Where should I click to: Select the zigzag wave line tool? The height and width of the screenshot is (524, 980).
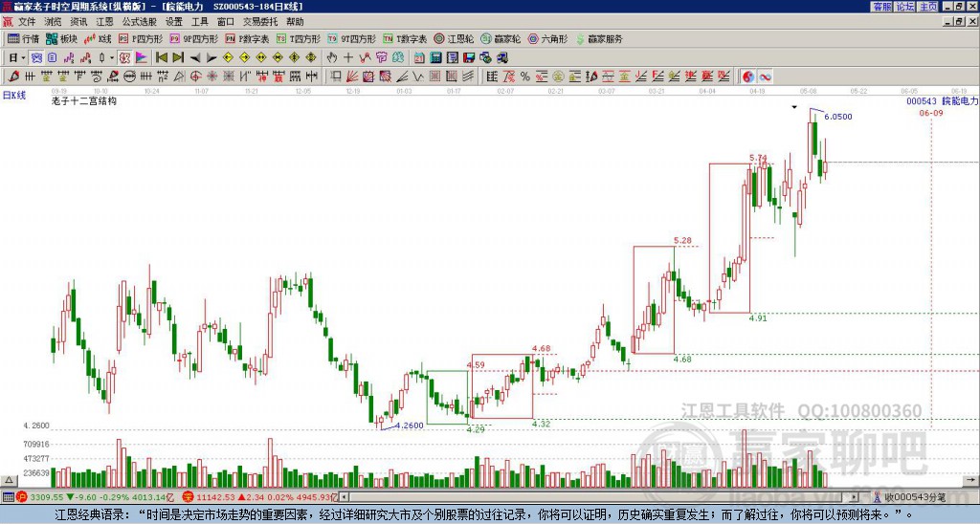[x=417, y=76]
